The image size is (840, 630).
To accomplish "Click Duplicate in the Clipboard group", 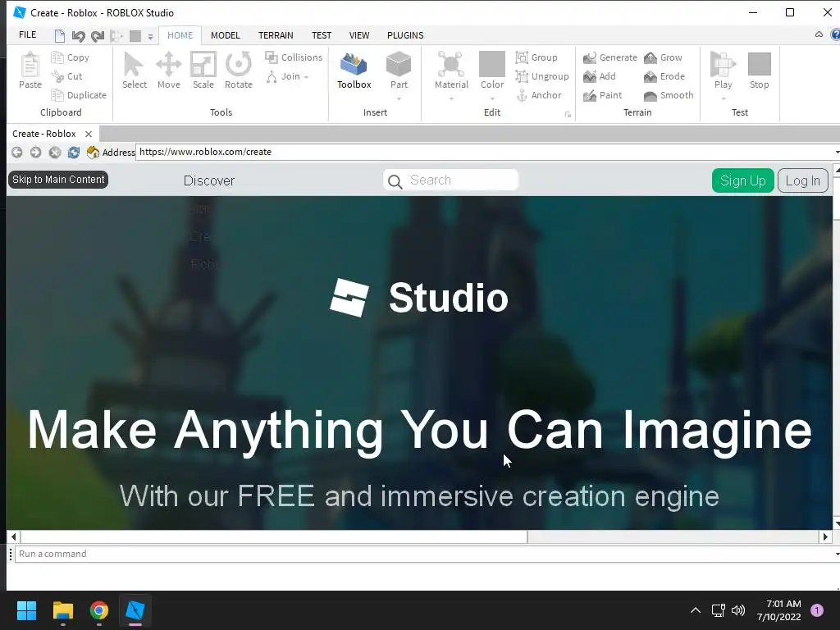I will coord(79,95).
